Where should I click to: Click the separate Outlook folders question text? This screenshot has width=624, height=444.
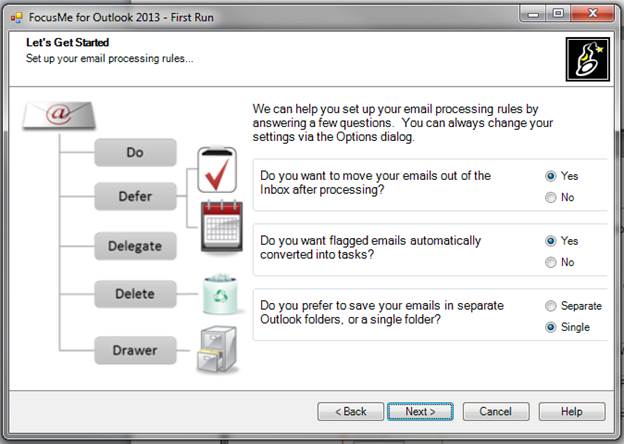click(x=382, y=312)
